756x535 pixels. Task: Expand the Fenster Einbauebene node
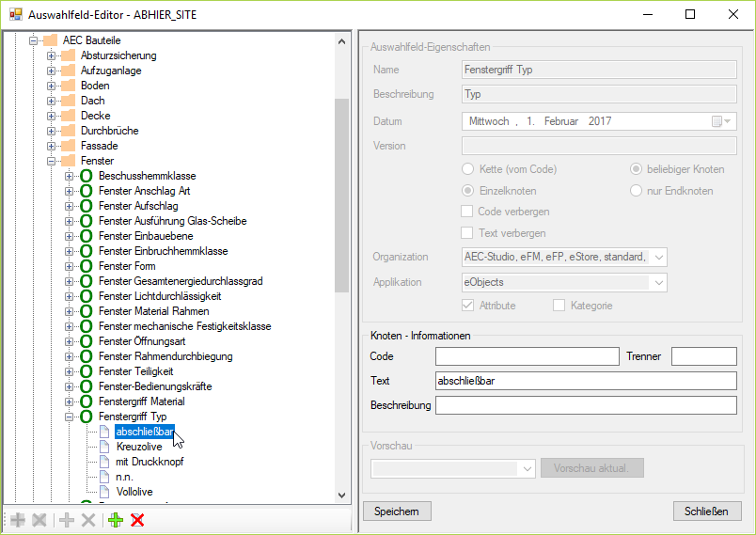[69, 236]
